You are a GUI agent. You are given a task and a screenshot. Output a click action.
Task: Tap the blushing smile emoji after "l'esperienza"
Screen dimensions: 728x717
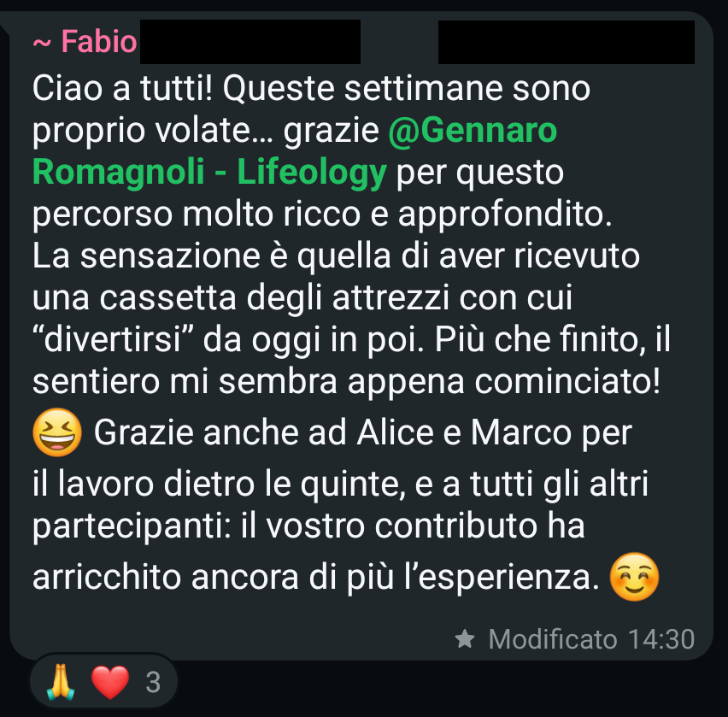pyautogui.click(x=634, y=577)
